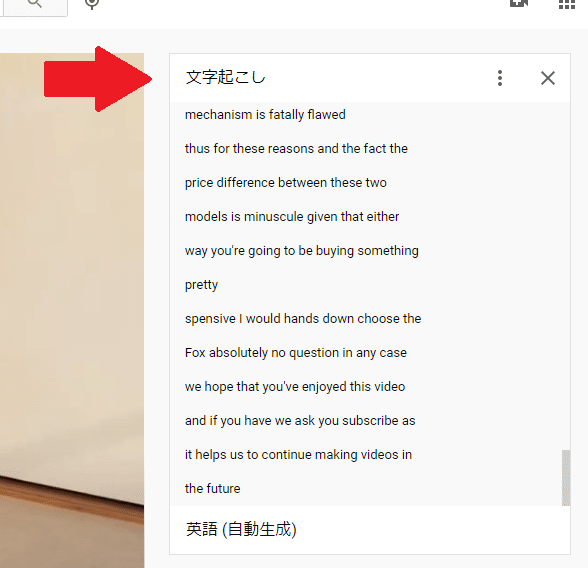The width and height of the screenshot is (588, 568).
Task: Open the 英語 (自動生成) language selector
Action: (241, 529)
